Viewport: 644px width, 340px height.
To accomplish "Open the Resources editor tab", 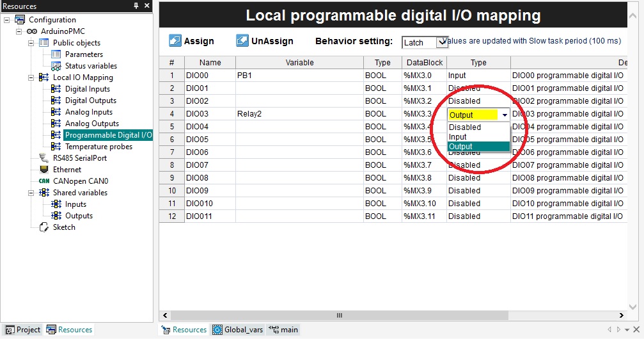I will click(184, 330).
